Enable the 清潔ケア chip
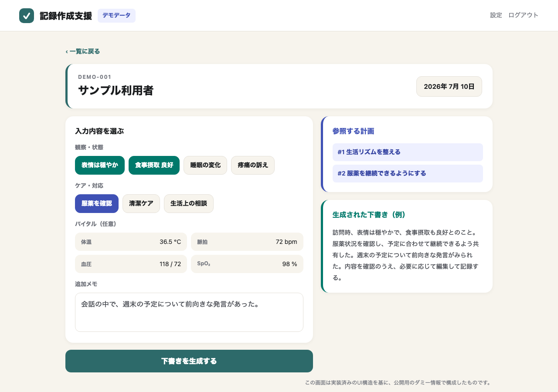The width and height of the screenshot is (558, 392). coord(141,203)
